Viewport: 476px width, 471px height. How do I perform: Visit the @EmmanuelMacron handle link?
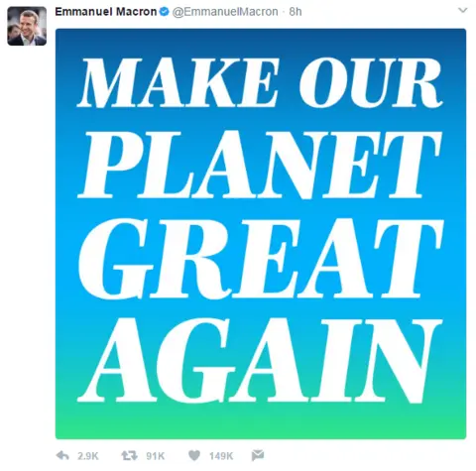(x=225, y=12)
